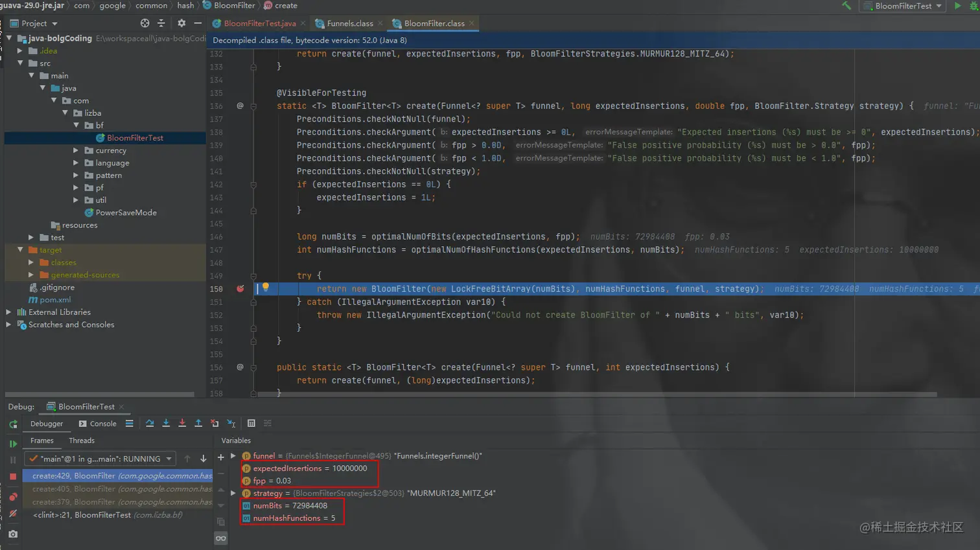
Task: Switch to Threads tab
Action: [82, 441]
